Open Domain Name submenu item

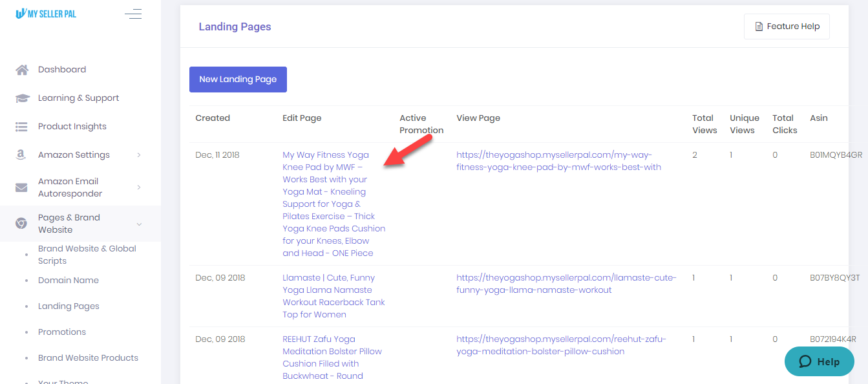pos(69,281)
